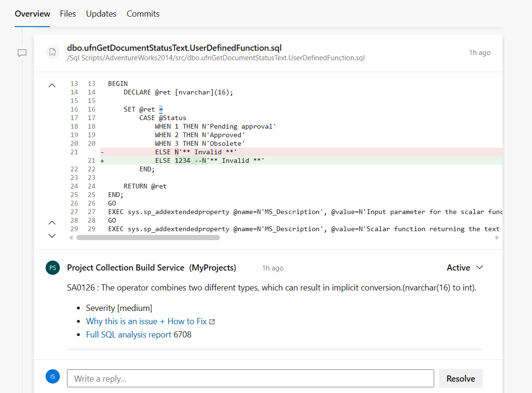Open Full SQL analysis report link
532x393 pixels.
(x=129, y=335)
